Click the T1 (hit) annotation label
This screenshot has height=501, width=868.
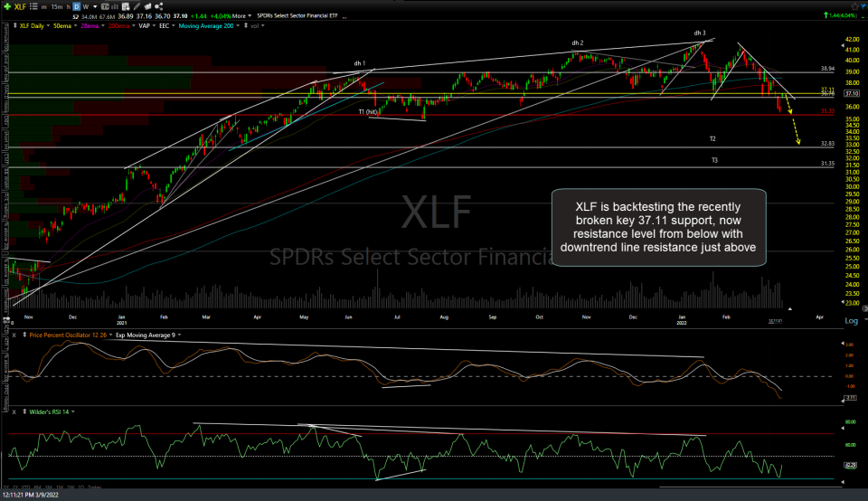[368, 112]
